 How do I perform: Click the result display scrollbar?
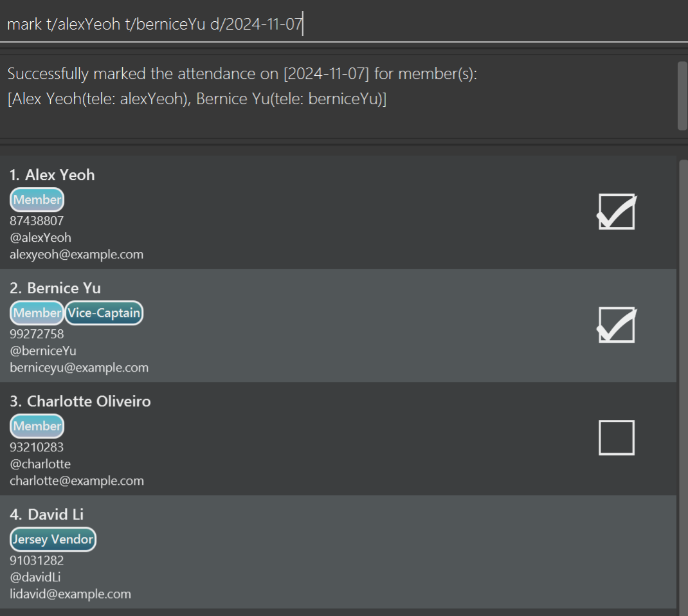[x=682, y=95]
